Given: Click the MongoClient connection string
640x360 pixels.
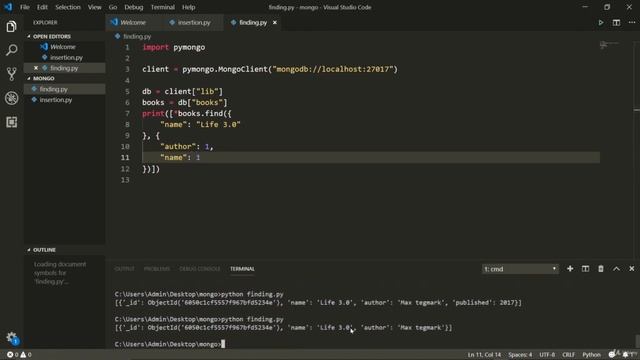Looking at the screenshot, I should [x=333, y=69].
